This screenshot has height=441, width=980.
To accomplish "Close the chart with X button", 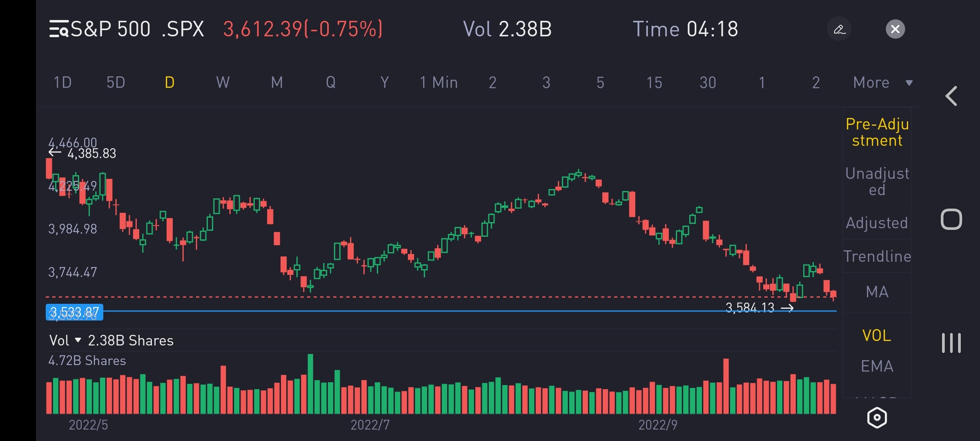I will tap(895, 29).
